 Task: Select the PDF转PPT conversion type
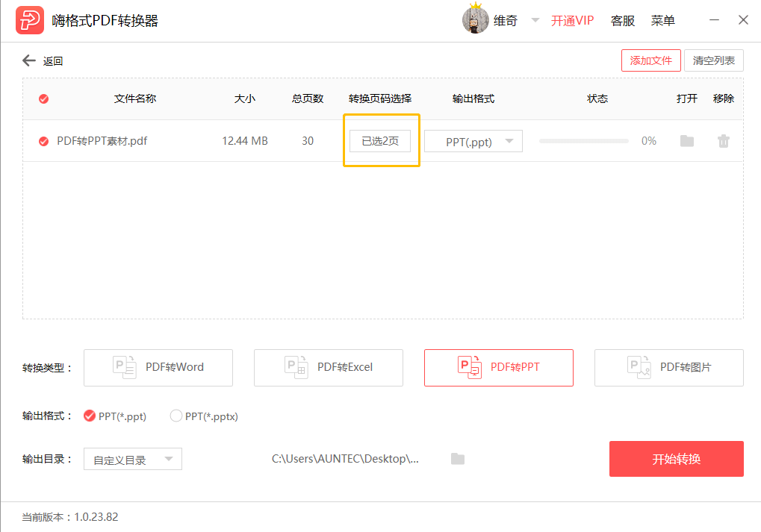499,368
